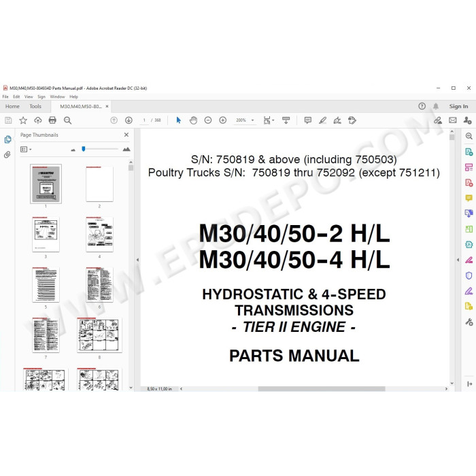Open More Tools wrench icon
The height and width of the screenshot is (476, 476).
469,322
